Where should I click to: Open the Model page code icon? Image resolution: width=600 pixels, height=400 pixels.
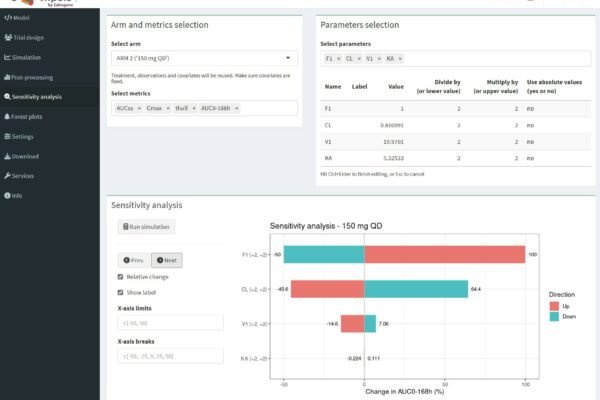pos(7,18)
